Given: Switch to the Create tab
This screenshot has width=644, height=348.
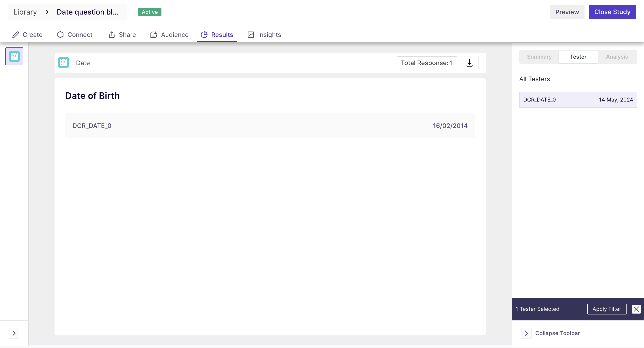Looking at the screenshot, I should point(28,34).
